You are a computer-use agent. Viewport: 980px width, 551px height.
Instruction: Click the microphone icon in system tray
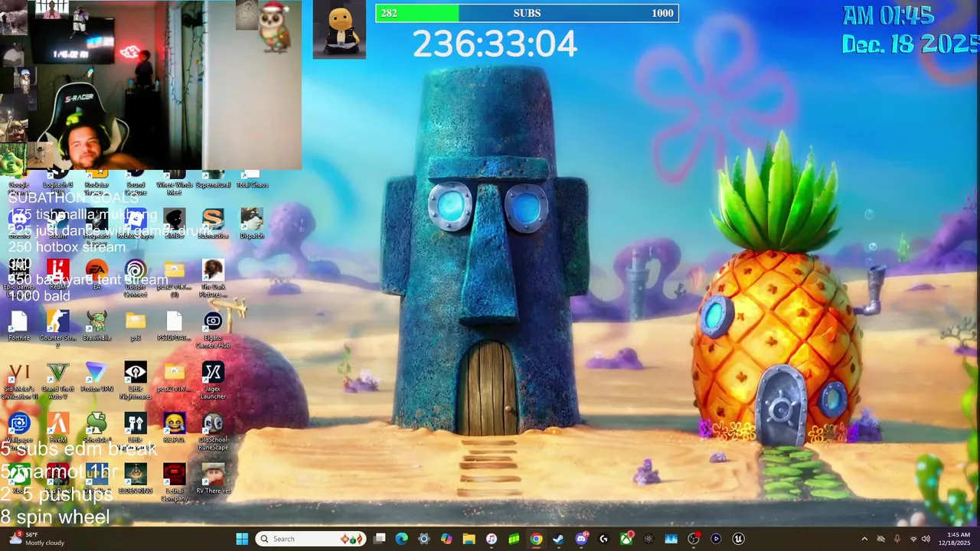(897, 539)
